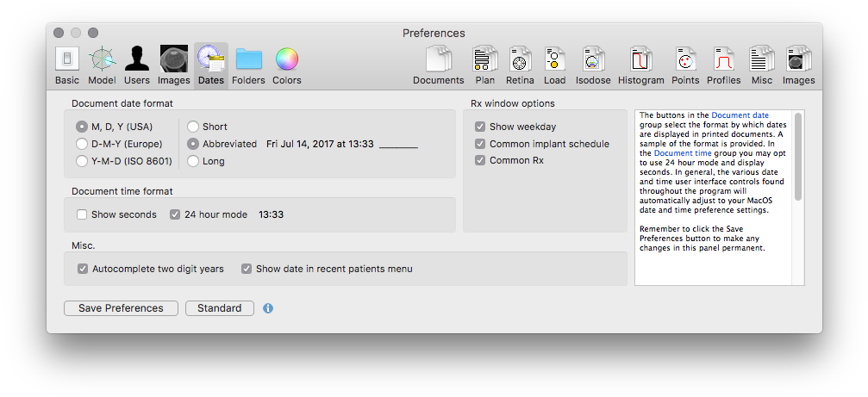Open the Points document preferences
Viewport: 868px width, 397px height.
click(685, 65)
